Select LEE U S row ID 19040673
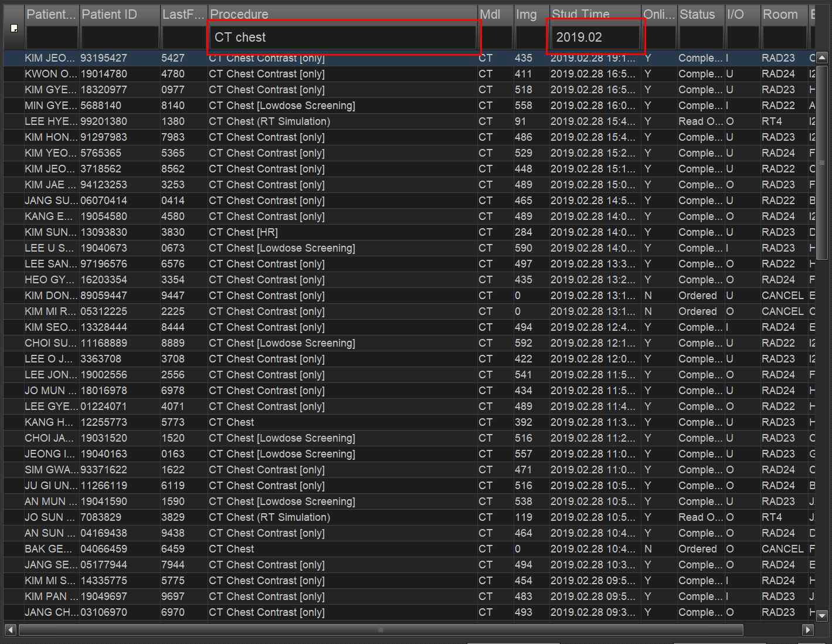832x644 pixels. click(409, 248)
